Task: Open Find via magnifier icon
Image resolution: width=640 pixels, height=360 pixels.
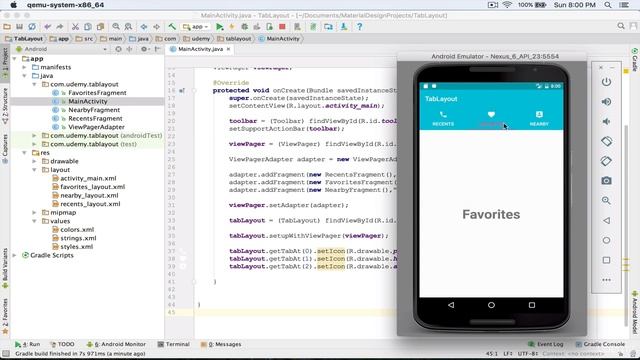Action: (116, 27)
